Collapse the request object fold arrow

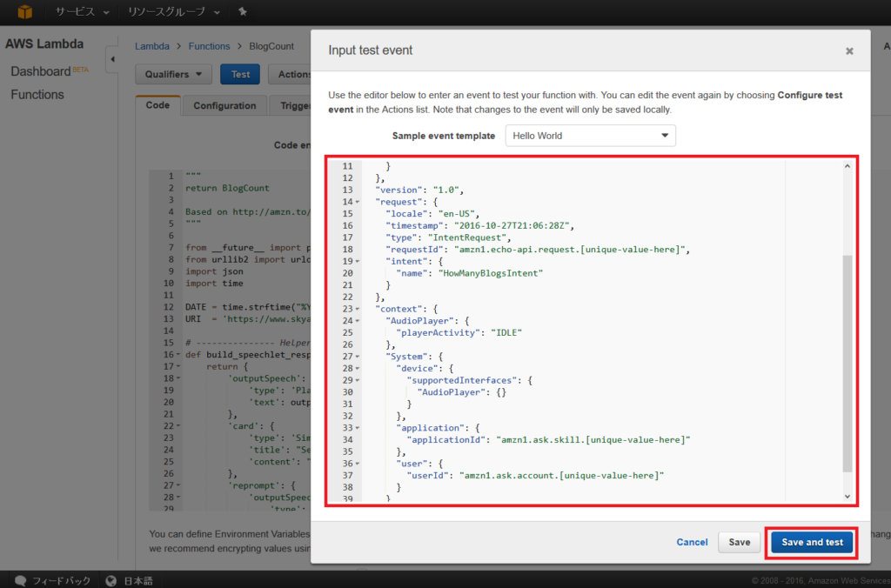click(x=356, y=201)
